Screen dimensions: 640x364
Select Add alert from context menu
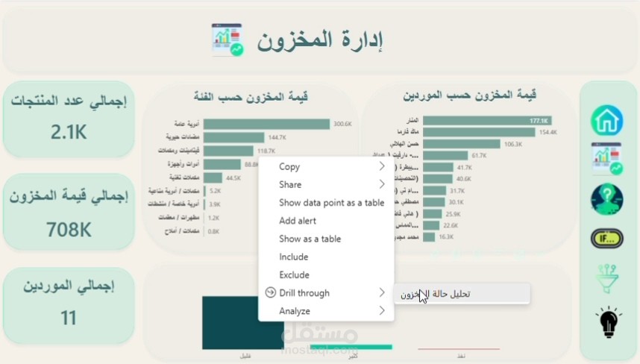click(298, 221)
